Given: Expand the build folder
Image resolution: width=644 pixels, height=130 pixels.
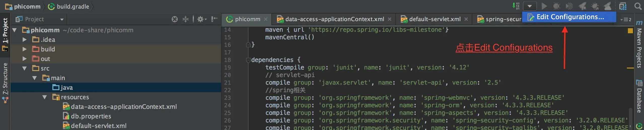Looking at the screenshot, I should tap(24, 49).
